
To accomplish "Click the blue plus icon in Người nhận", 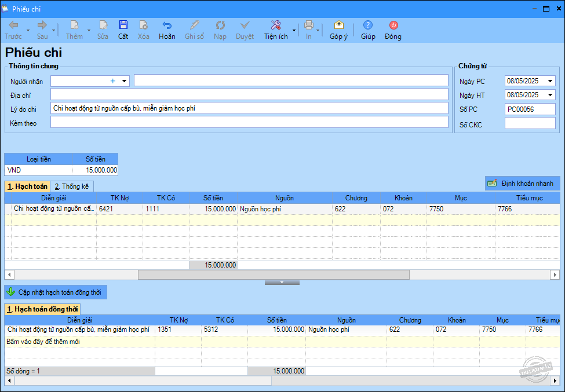I will tap(113, 81).
